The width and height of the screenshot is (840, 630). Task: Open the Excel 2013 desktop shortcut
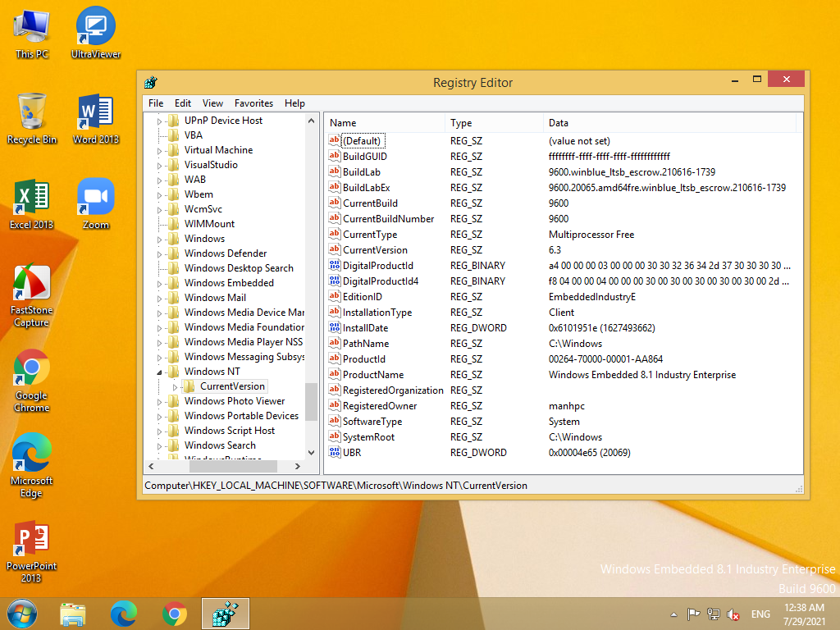[31, 198]
